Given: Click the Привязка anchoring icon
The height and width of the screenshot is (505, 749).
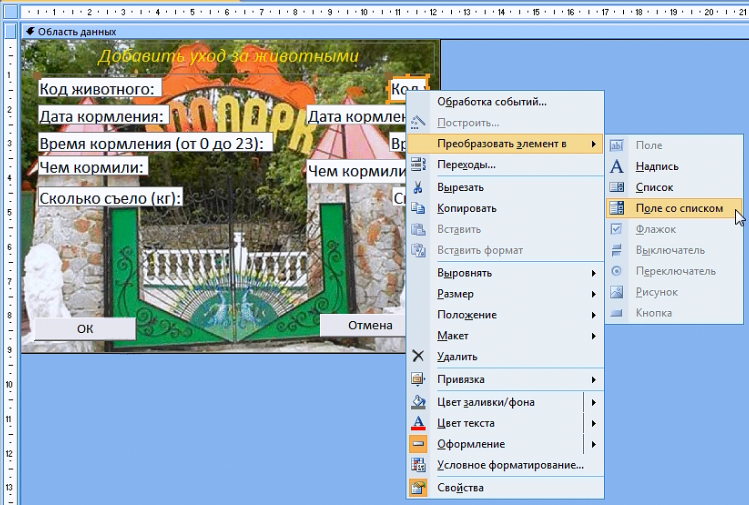Looking at the screenshot, I should 418,380.
